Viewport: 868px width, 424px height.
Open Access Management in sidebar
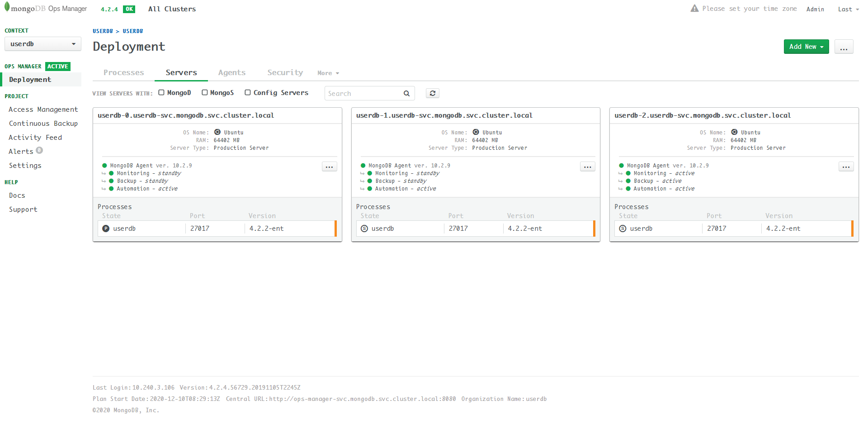tap(43, 110)
